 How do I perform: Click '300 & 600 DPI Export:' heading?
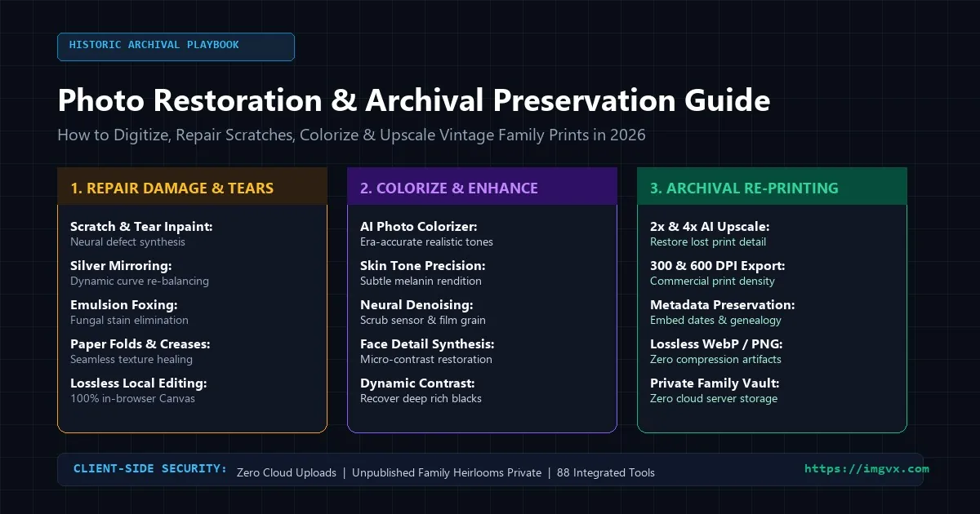pyautogui.click(x=716, y=266)
